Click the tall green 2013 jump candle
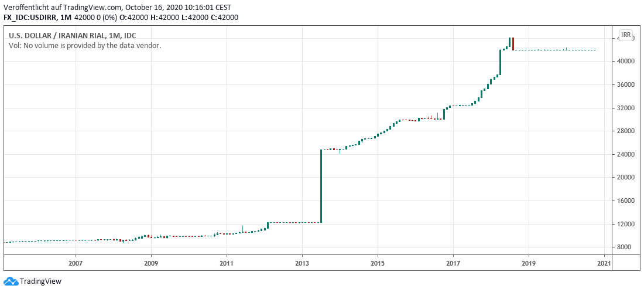 click(321, 186)
